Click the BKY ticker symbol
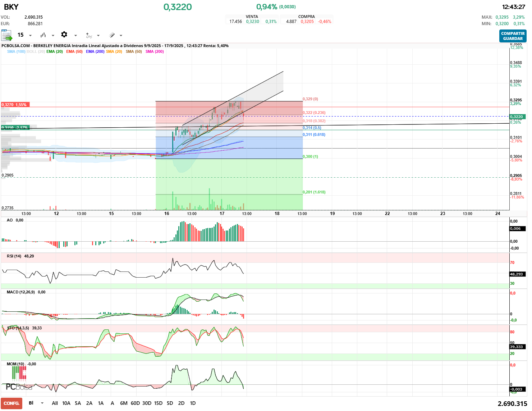 pyautogui.click(x=11, y=7)
